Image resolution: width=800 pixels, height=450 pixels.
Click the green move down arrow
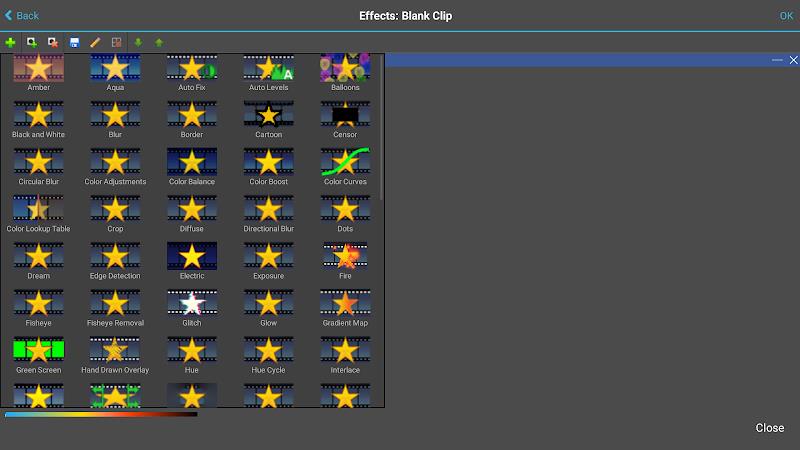[x=138, y=42]
